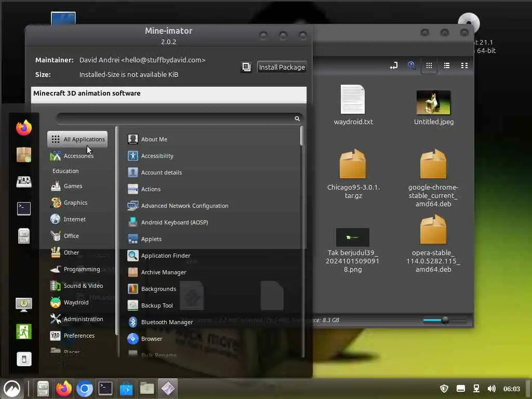
Task: Click the log out icon in sidebar
Action: tap(24, 331)
